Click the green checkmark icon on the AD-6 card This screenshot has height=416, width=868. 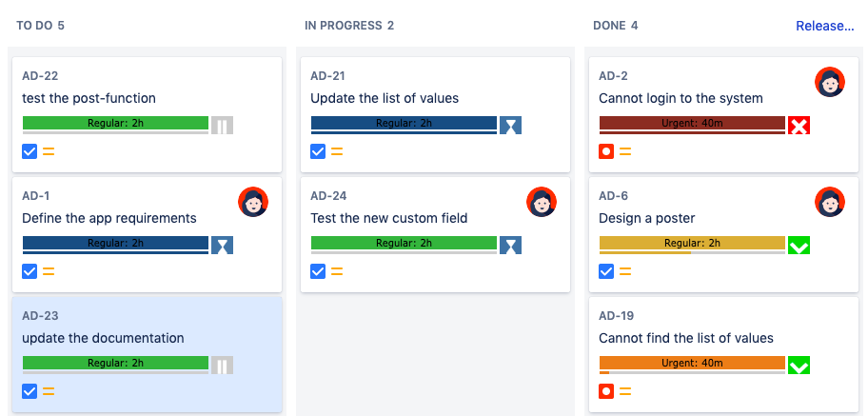(x=799, y=245)
